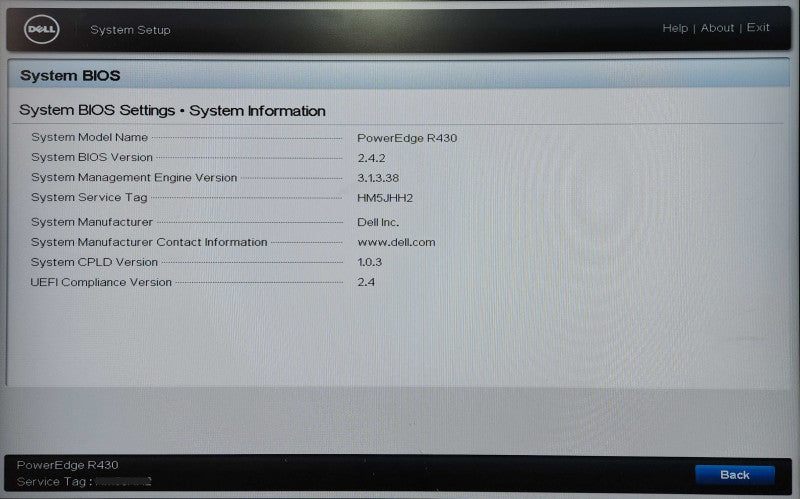The image size is (800, 499).
Task: Select the Dell Inc. value
Action: tap(378, 222)
